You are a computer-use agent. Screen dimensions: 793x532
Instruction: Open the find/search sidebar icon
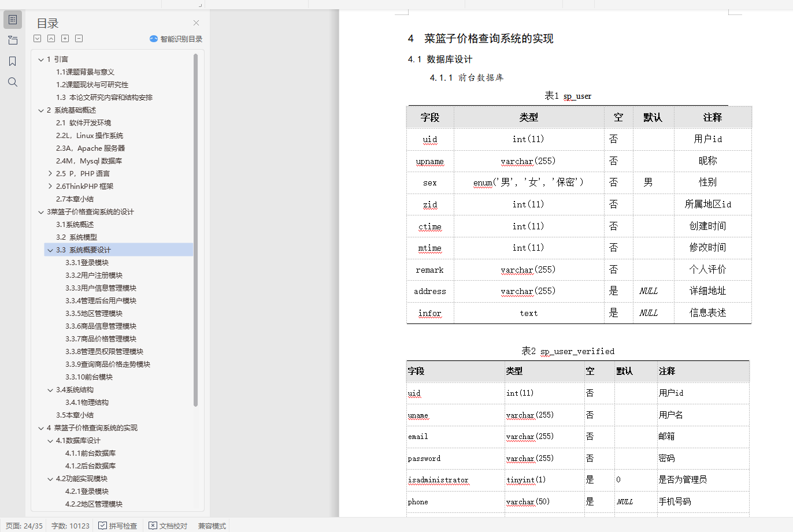[13, 82]
